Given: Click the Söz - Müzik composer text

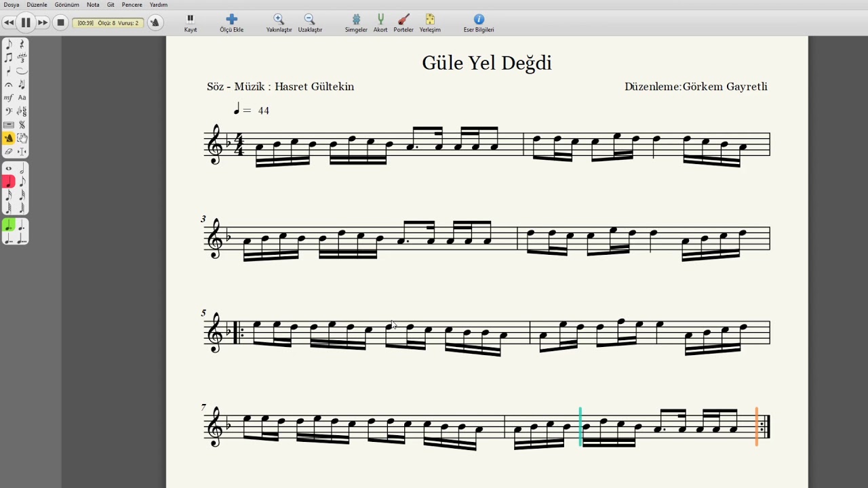Looking at the screenshot, I should (x=281, y=87).
